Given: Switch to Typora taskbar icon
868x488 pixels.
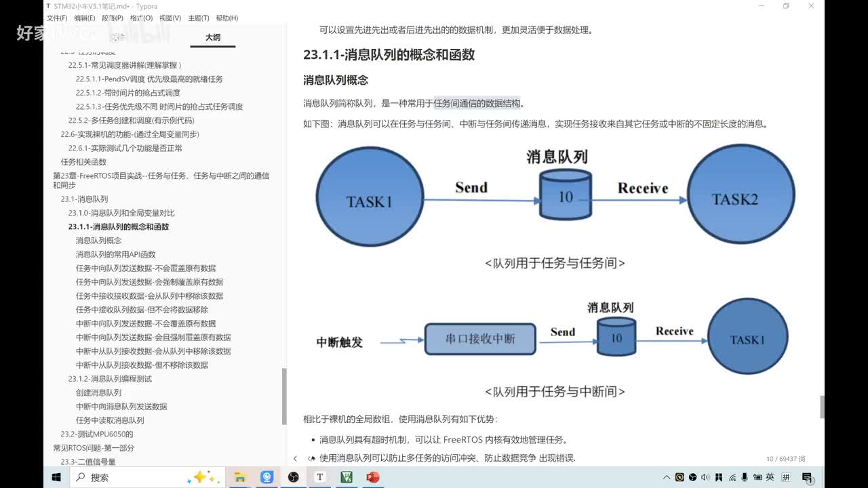Looking at the screenshot, I should [x=319, y=477].
